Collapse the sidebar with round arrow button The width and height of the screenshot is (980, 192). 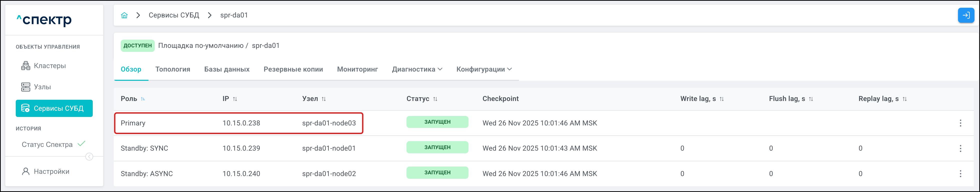pyautogui.click(x=89, y=157)
